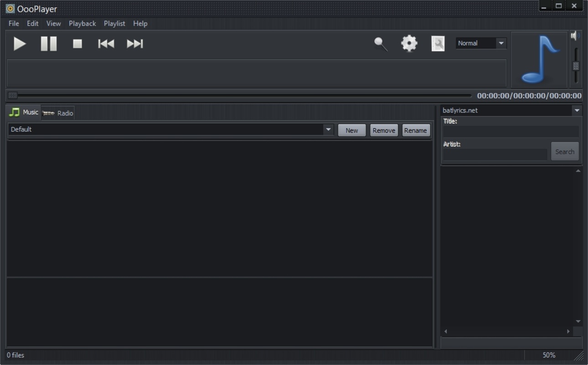
Task: Click the Rename playlist button
Action: [x=415, y=130]
